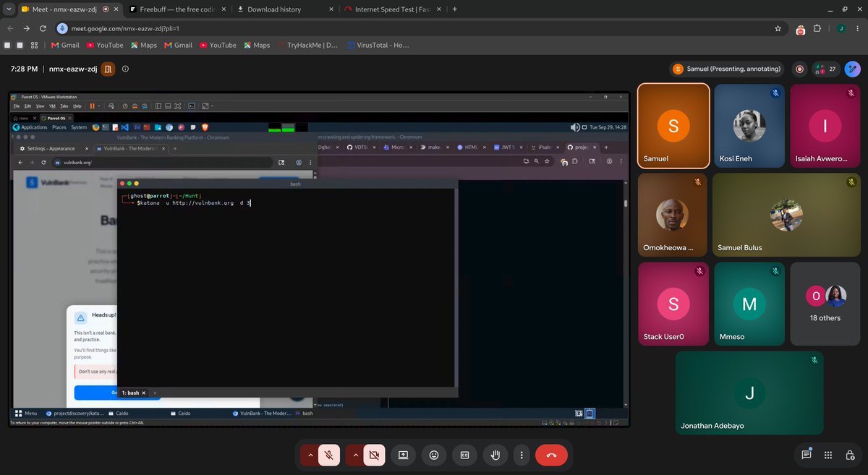
Task: Click the recording indicator icon in Meet header
Action: (x=800, y=69)
